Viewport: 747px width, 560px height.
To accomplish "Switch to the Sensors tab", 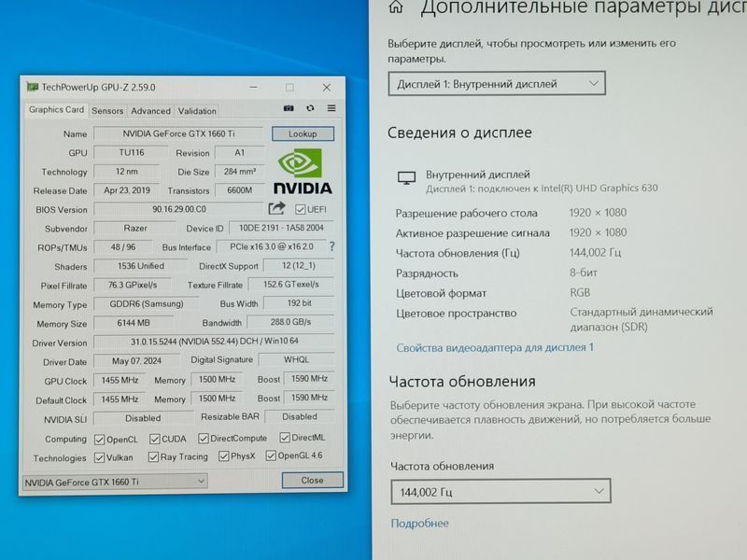I will [107, 110].
